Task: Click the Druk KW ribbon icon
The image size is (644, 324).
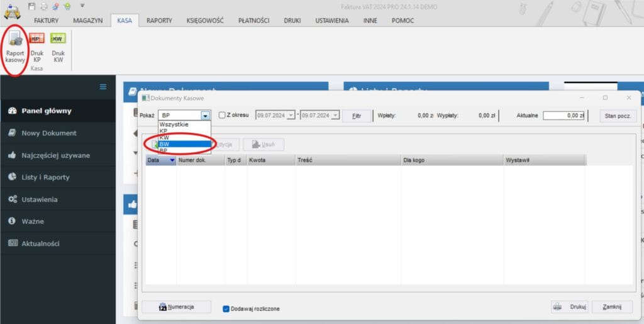Action: 58,47
